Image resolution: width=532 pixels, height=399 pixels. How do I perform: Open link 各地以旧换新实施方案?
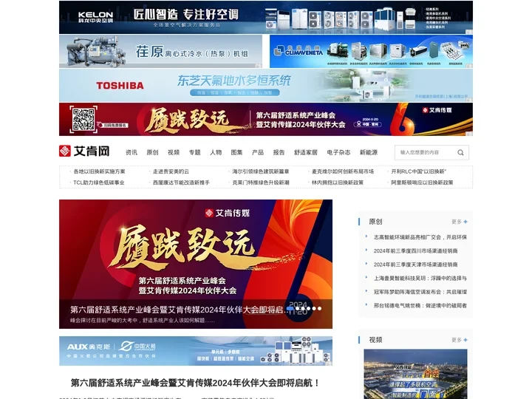pos(100,171)
